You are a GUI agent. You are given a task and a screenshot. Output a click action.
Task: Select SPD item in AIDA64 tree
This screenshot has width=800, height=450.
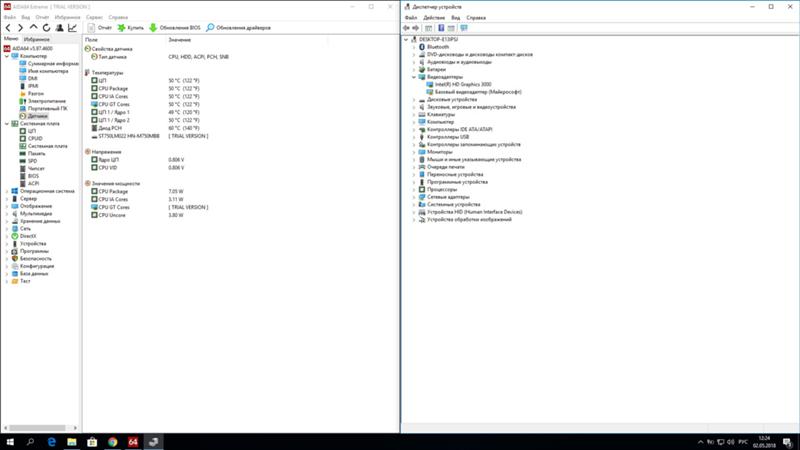[28, 161]
